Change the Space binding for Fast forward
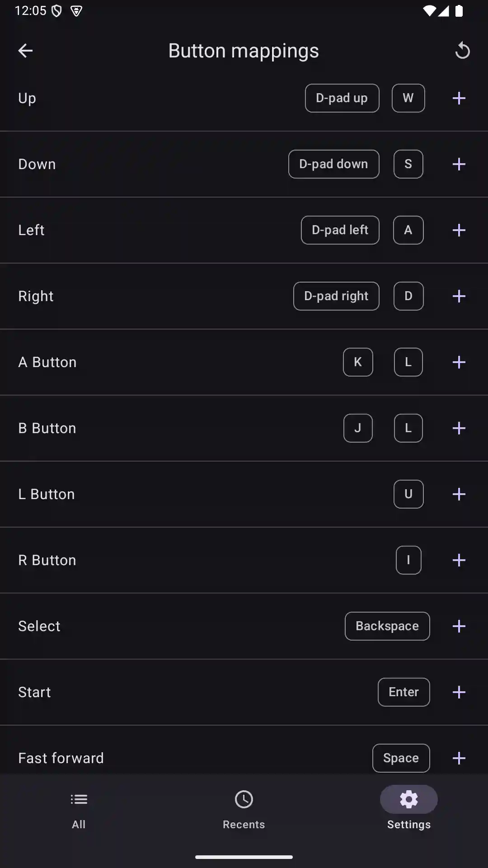The image size is (488, 868). point(401,758)
